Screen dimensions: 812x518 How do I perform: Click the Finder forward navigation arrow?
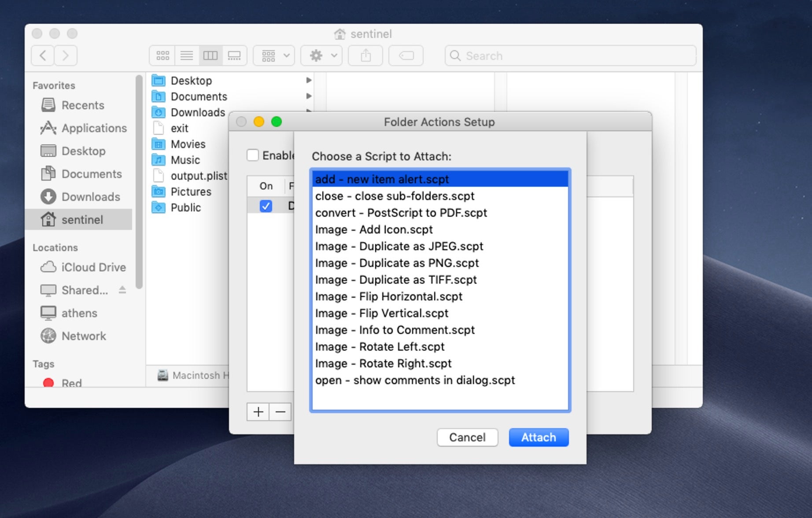[x=66, y=55]
